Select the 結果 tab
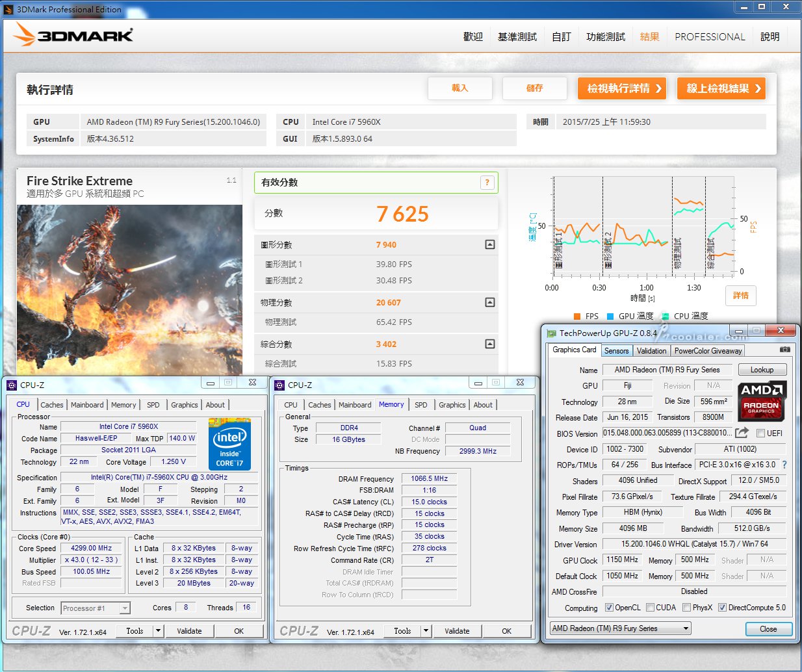 [x=650, y=37]
